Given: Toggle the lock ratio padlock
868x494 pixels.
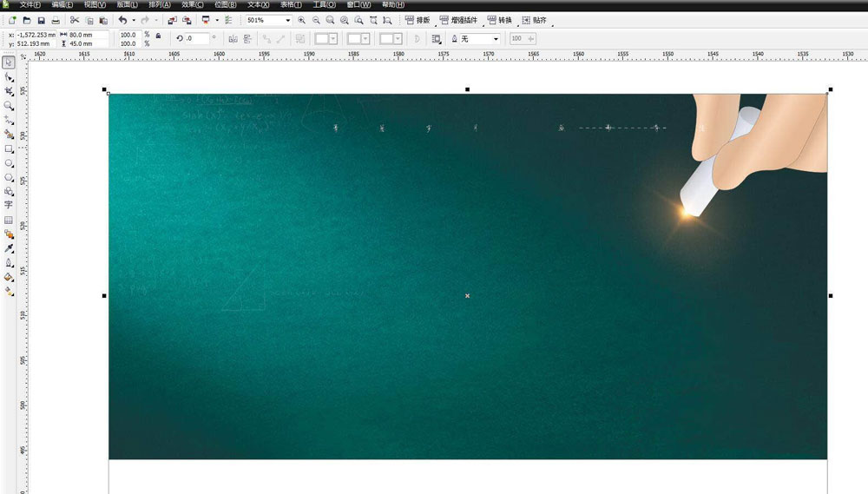Looking at the screenshot, I should tap(158, 36).
